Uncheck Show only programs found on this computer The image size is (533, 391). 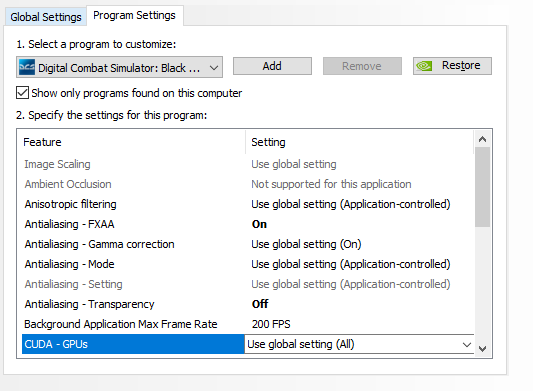coord(22,93)
